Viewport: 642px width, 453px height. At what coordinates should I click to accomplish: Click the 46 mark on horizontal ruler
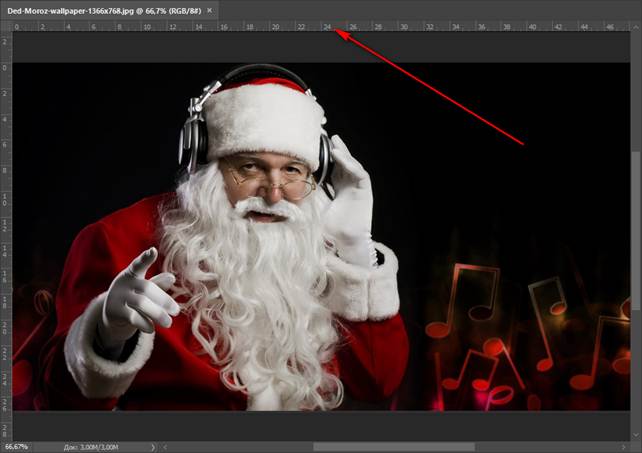[610, 27]
